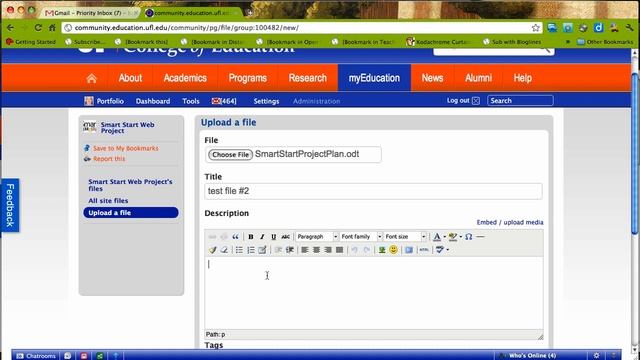Toggle the spellchecker icon
This screenshot has width=640, height=360.
(440, 250)
